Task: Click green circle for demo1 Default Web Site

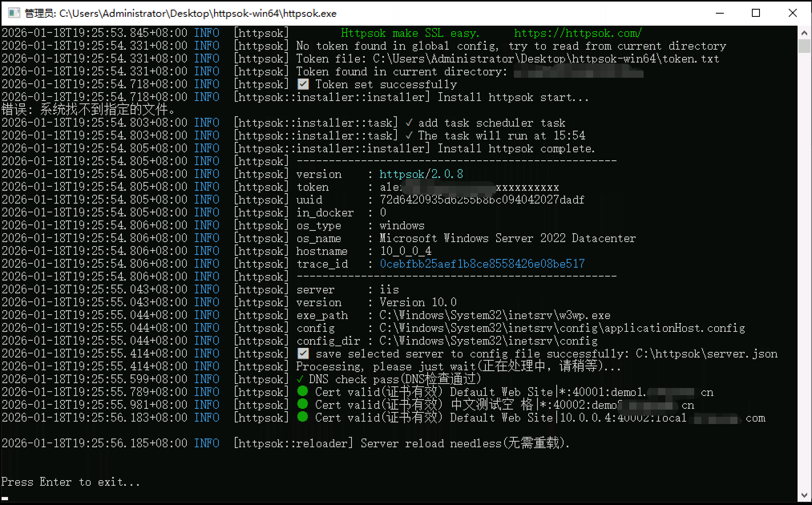Action: pos(303,391)
